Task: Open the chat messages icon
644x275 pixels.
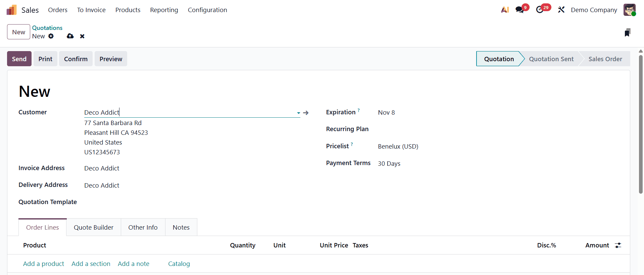Action: pyautogui.click(x=519, y=10)
